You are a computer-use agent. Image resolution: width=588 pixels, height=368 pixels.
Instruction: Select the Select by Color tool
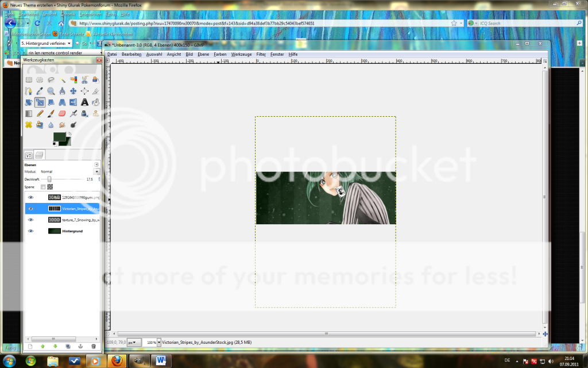pos(73,79)
